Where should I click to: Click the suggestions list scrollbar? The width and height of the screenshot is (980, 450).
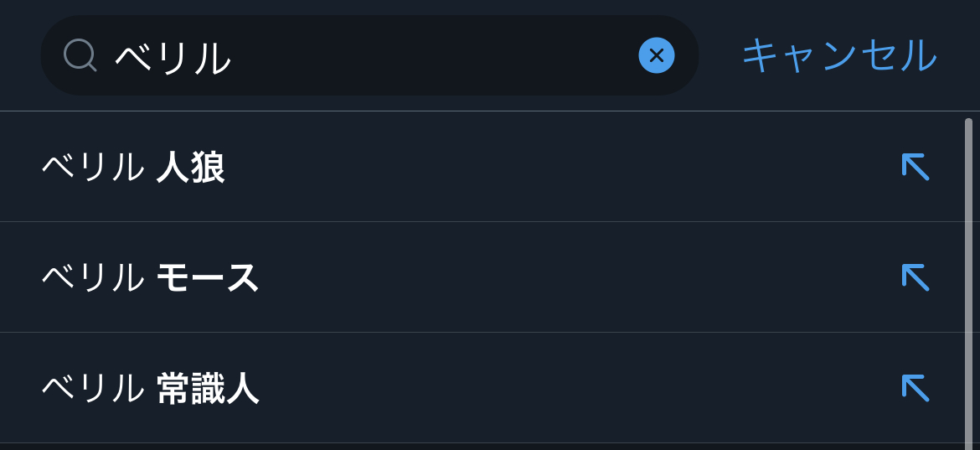pos(968,277)
